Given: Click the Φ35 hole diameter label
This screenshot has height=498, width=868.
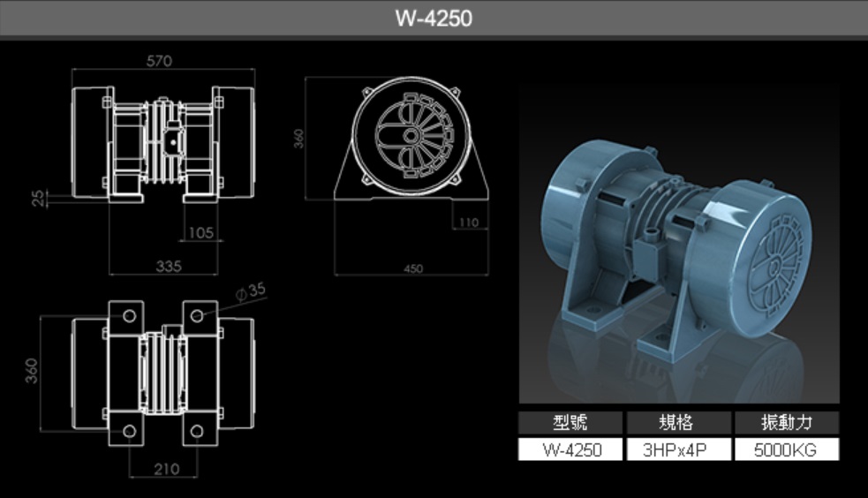Looking at the screenshot, I should [x=251, y=291].
